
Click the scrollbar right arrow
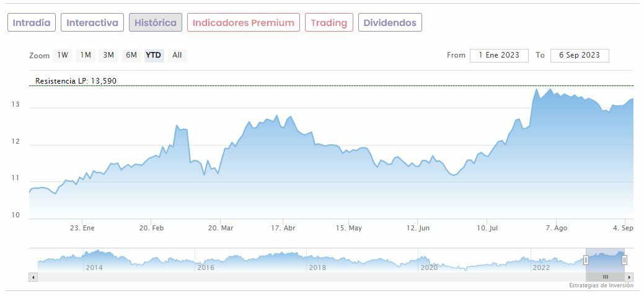629,277
